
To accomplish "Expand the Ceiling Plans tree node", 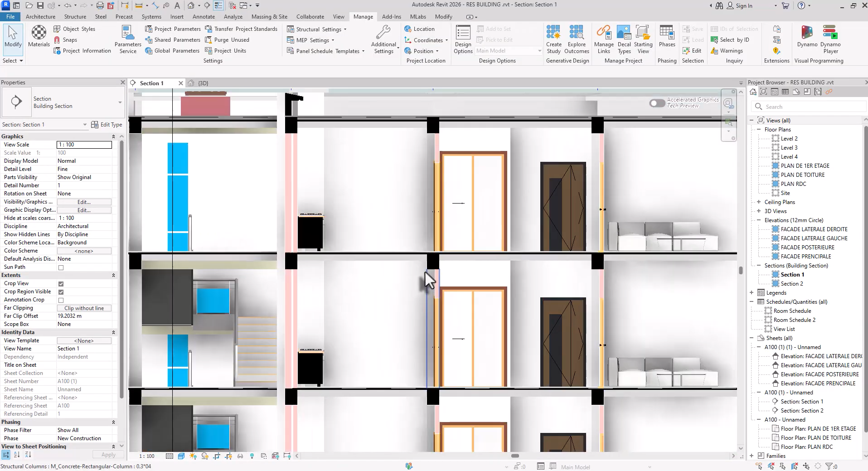I will pos(759,202).
